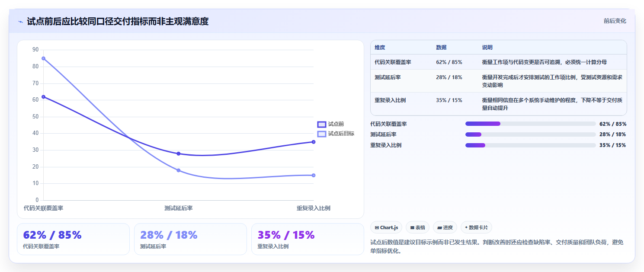The width and height of the screenshot is (644, 272).
Task: Open the large 28% / 18% stat card
Action: point(190,239)
